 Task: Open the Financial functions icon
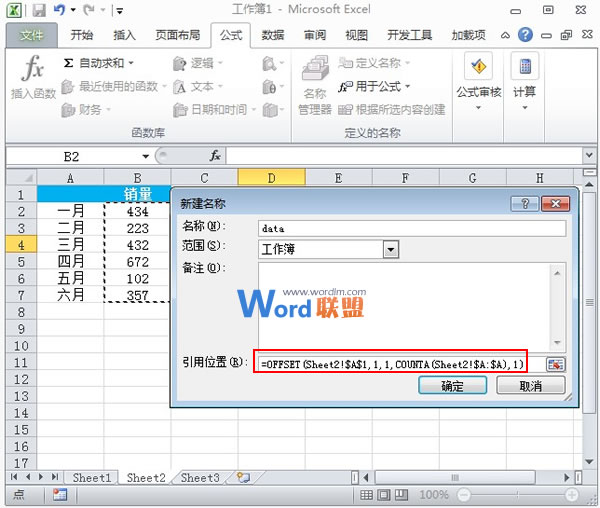pyautogui.click(x=68, y=110)
